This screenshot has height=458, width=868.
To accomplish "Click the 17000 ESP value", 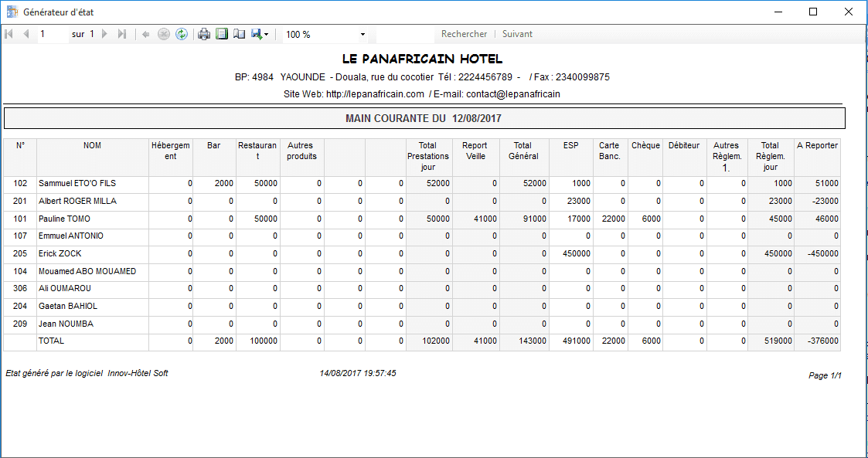I will tap(579, 219).
